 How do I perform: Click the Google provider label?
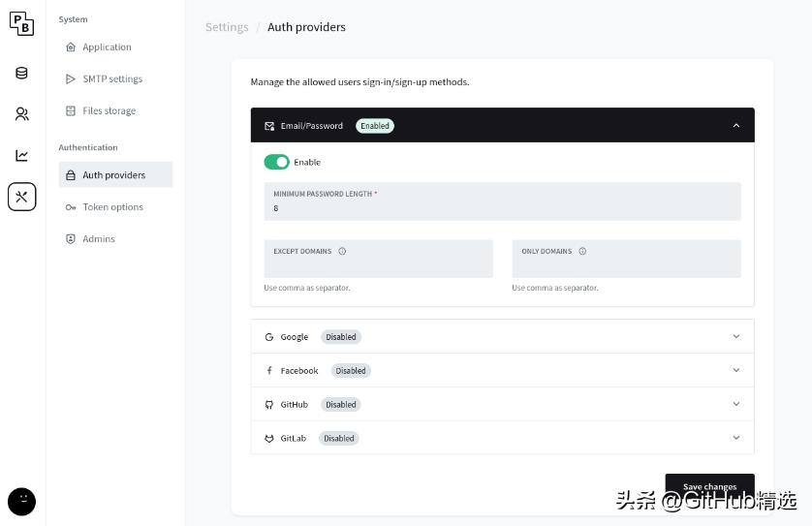pyautogui.click(x=295, y=337)
